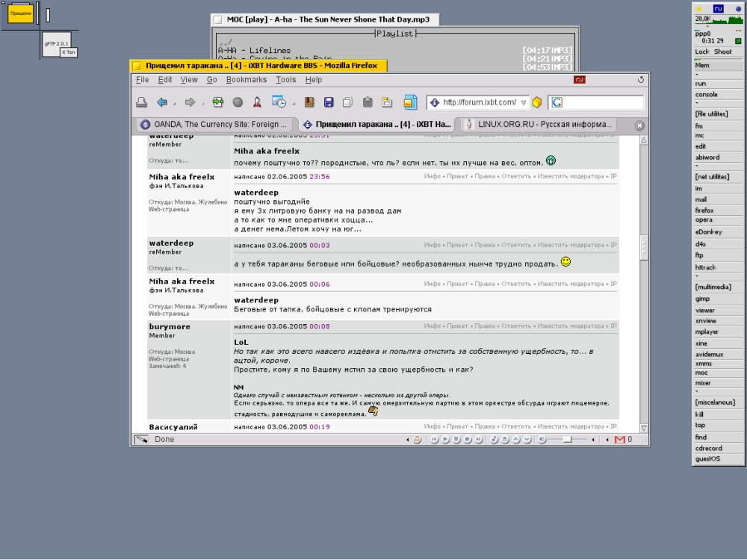
Task: Open the Bookmarks book icon
Action: point(309,102)
